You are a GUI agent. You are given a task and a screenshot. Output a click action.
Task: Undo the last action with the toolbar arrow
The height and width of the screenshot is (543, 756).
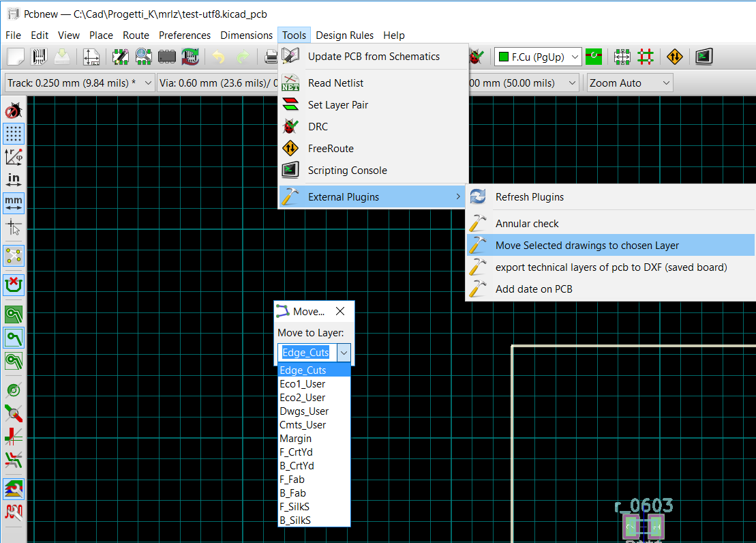[x=219, y=56]
